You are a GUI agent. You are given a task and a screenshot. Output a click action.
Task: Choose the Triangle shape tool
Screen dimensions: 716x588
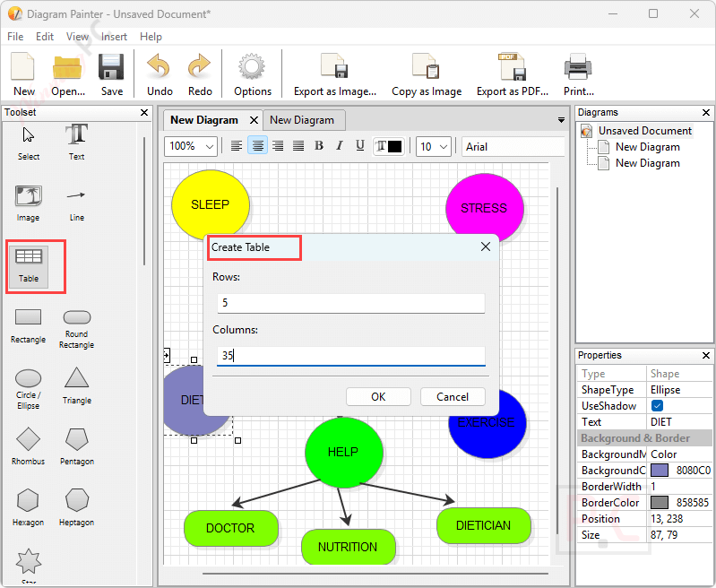(76, 386)
